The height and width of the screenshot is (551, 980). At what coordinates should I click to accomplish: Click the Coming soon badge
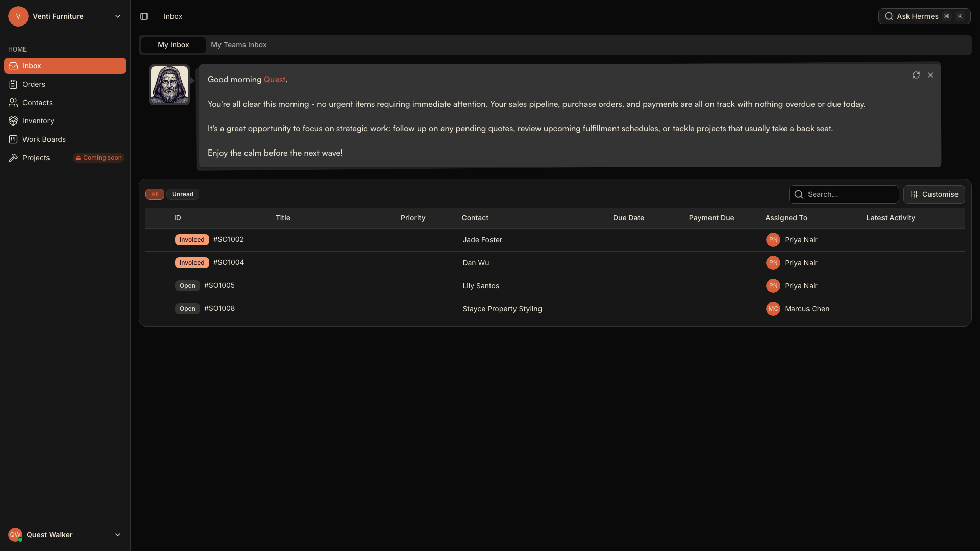(99, 158)
